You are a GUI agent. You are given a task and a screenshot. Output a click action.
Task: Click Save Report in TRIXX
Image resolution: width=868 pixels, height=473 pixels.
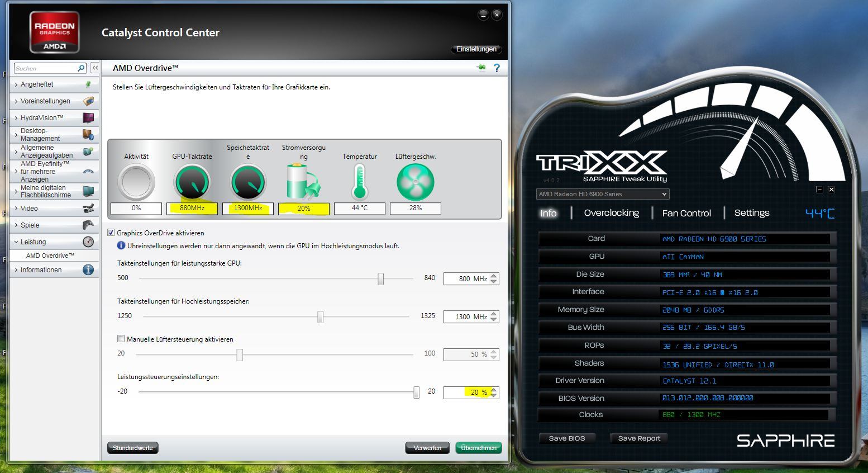(x=639, y=438)
